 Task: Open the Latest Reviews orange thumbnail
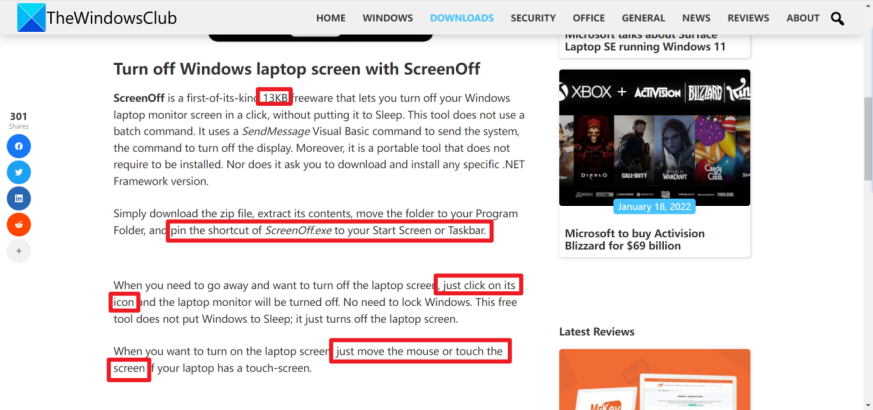click(654, 380)
